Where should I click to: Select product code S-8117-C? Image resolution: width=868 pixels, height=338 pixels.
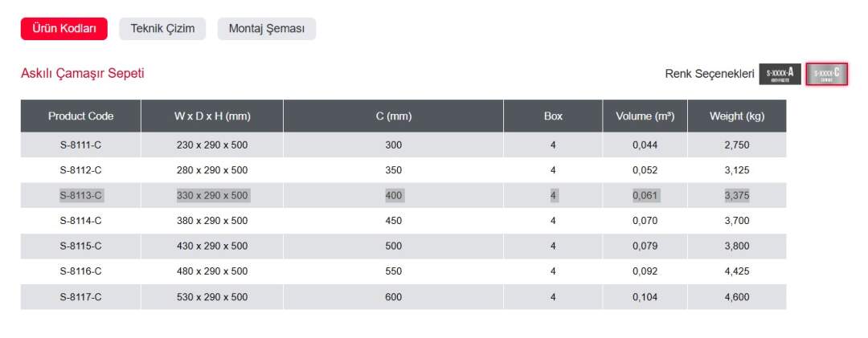tap(80, 297)
